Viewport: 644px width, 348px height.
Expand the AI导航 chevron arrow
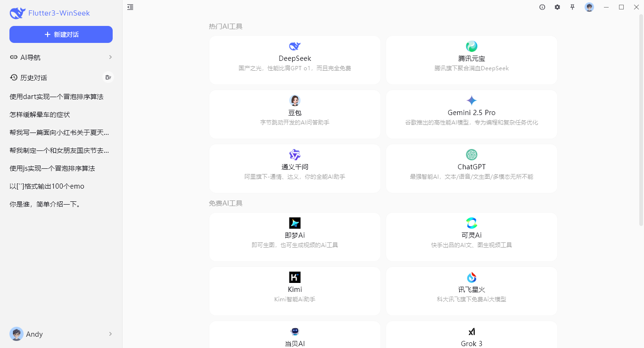pyautogui.click(x=110, y=57)
